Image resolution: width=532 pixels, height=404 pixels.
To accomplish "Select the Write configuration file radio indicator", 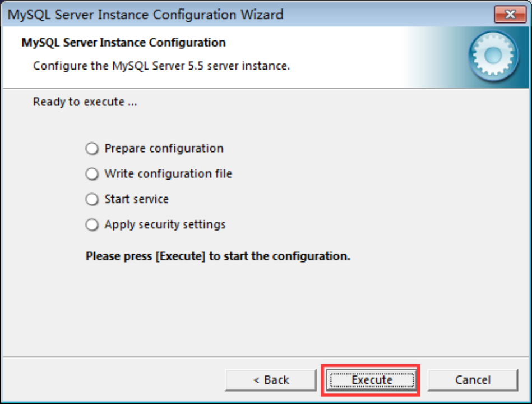I will (92, 174).
